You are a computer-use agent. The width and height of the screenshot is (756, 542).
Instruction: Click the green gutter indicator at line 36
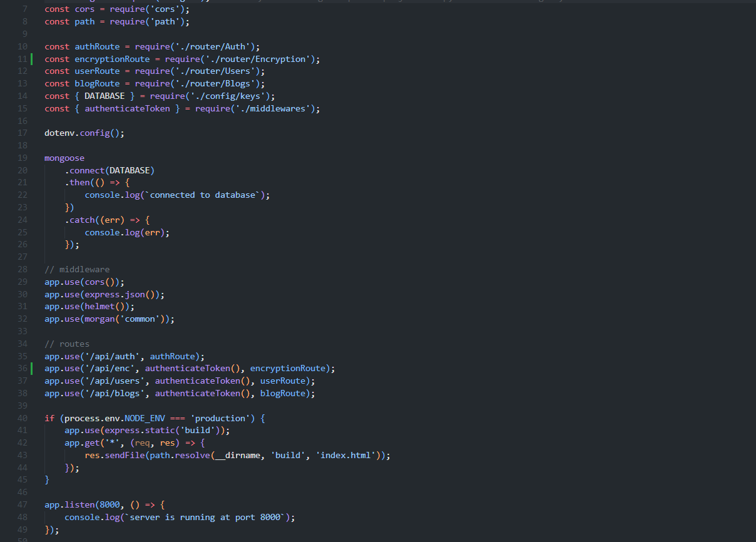pyautogui.click(x=31, y=368)
